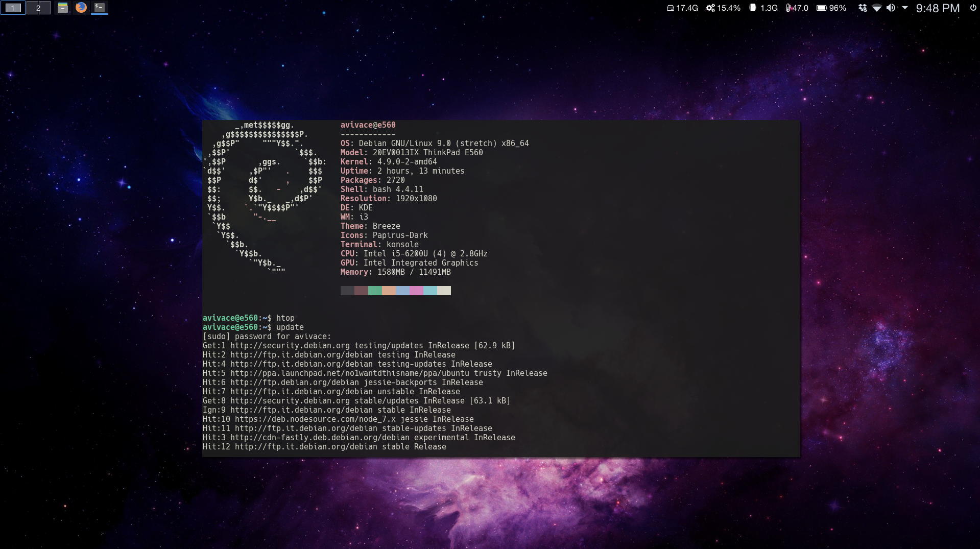Click the dark gray neofetch color block

(x=347, y=291)
